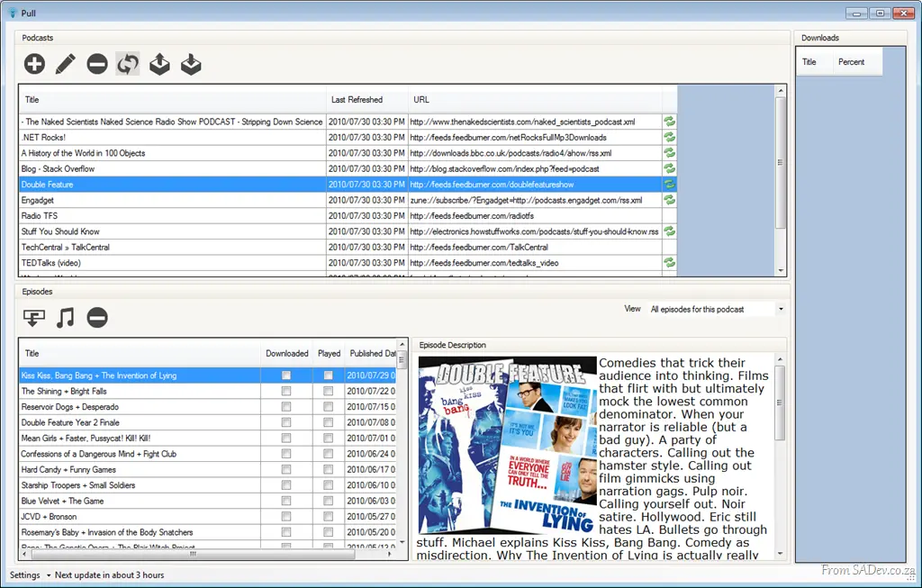Tick Played checkbox for Reservoir Dogs + Desperado

(x=328, y=407)
